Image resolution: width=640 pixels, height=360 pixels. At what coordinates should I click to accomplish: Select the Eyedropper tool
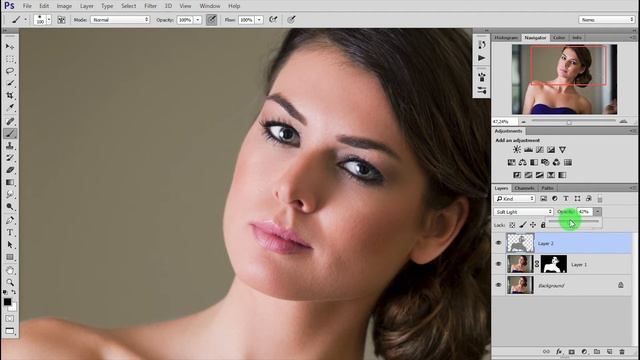click(x=10, y=107)
